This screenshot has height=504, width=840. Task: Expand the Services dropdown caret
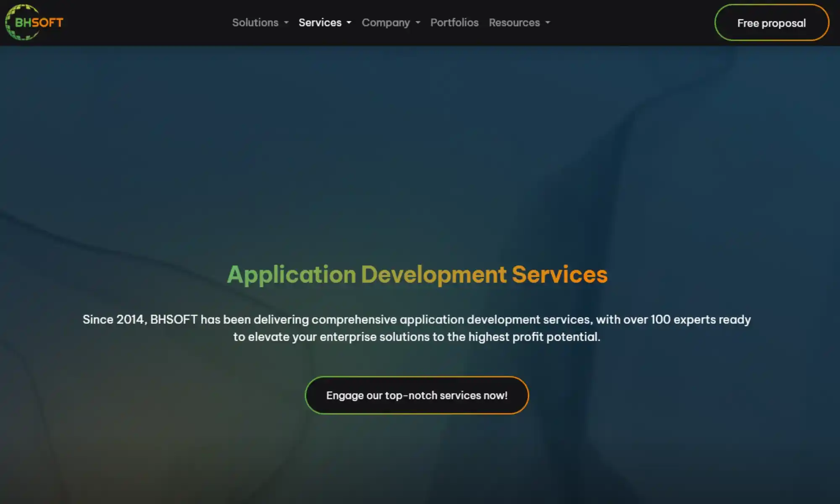click(349, 23)
